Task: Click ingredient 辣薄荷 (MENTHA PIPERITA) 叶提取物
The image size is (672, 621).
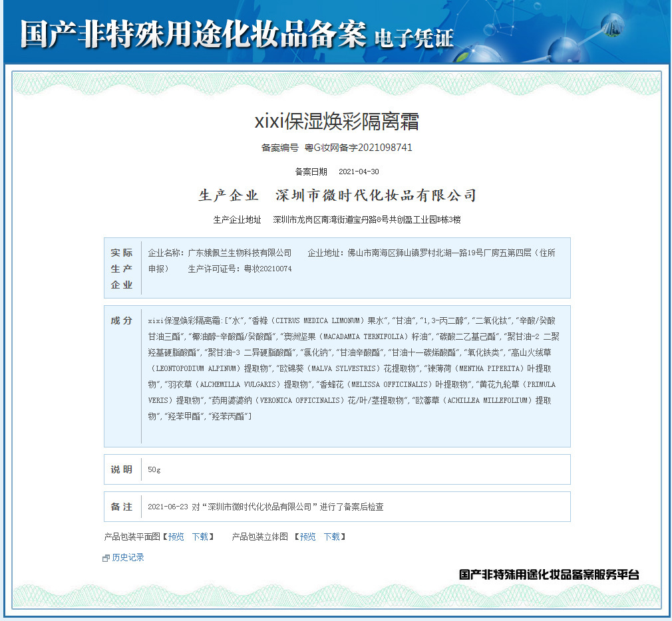Action: (349, 376)
